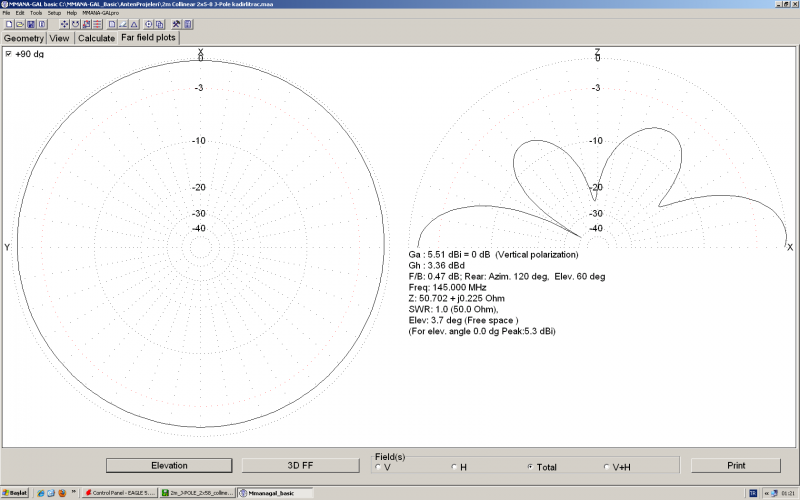Select the Total field radio button

[531, 467]
